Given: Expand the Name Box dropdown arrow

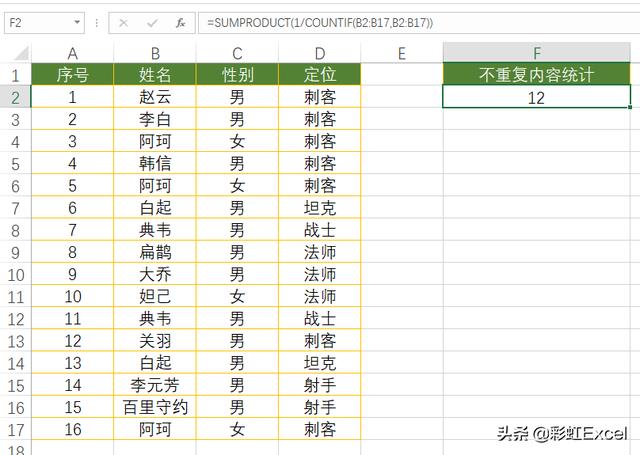Looking at the screenshot, I should (77, 22).
